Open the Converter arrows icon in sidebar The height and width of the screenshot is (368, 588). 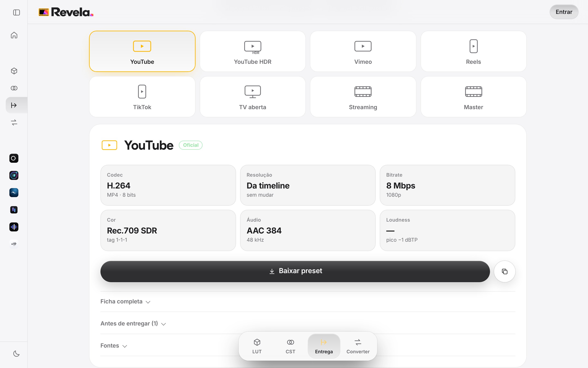point(14,122)
